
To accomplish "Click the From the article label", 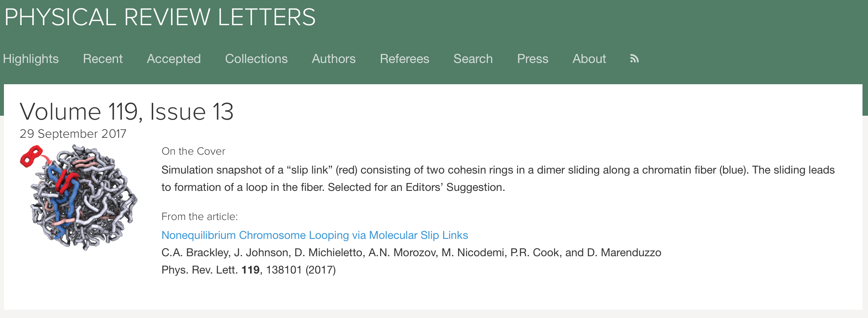I will (200, 216).
